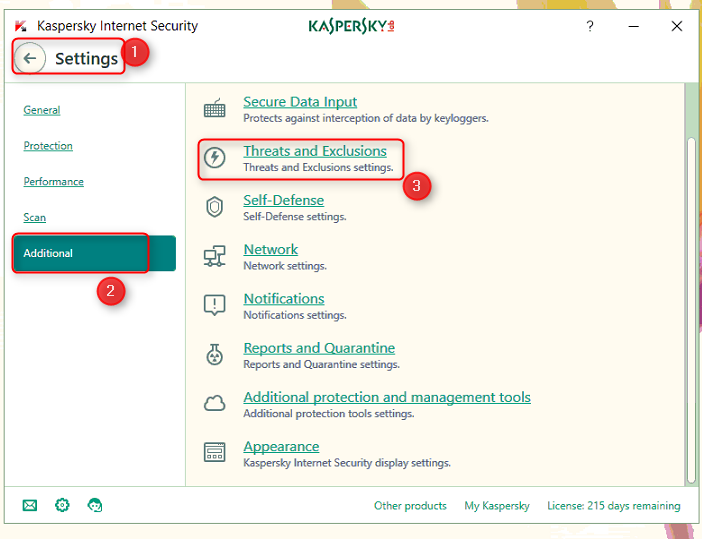Click the back arrow beside Settings
Screen dimensions: 702x539
click(30, 58)
